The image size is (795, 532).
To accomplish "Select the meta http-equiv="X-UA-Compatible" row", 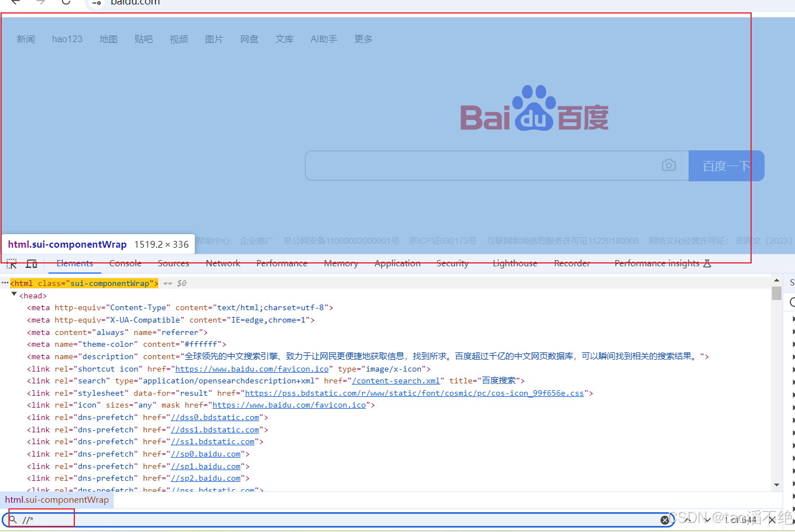I will click(386, 320).
